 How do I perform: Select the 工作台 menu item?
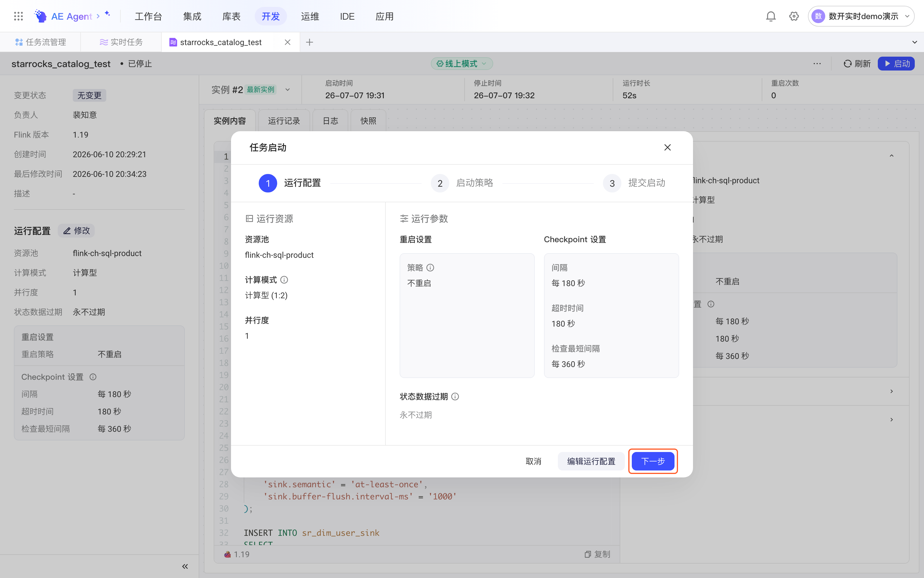pos(148,16)
